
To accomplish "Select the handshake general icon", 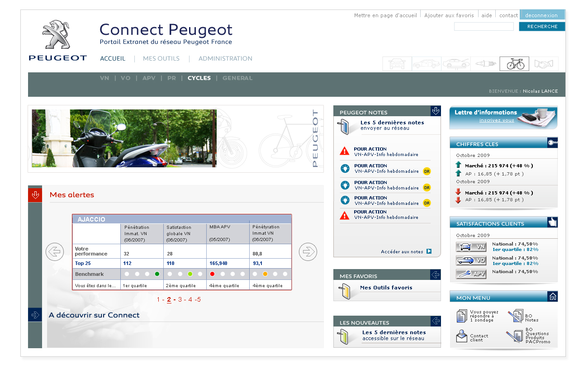I will tap(544, 64).
